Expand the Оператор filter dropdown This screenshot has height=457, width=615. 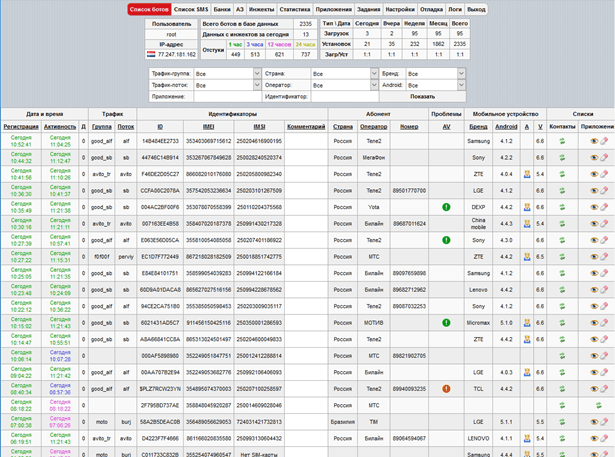pyautogui.click(x=345, y=85)
